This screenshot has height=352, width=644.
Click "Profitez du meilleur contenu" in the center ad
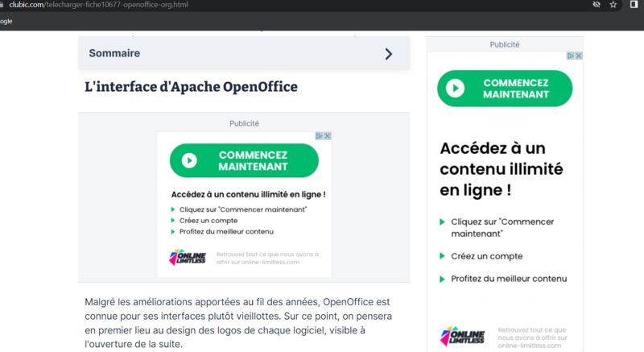pos(226,232)
